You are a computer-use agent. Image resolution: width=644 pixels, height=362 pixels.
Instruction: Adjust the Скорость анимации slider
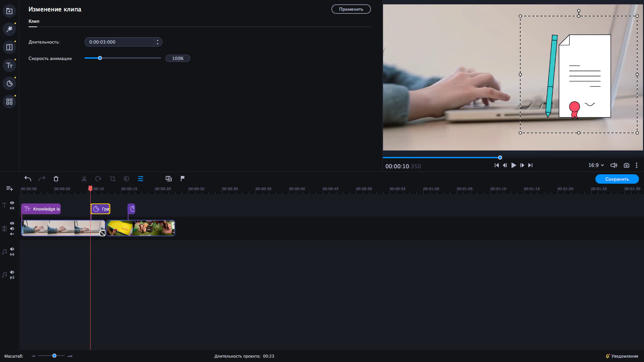pyautogui.click(x=100, y=58)
